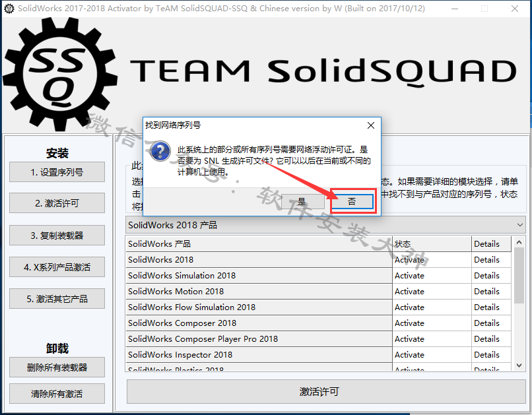Click the scrollbar up arrow of product list

coord(519,242)
